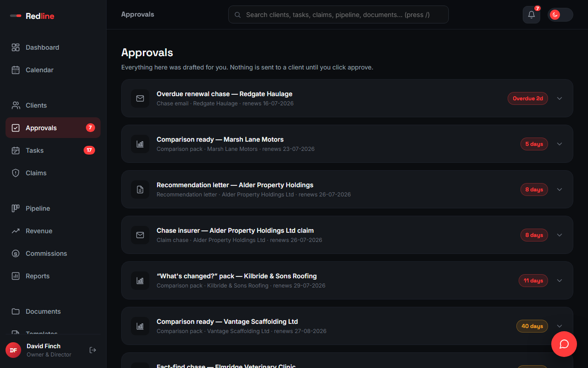This screenshot has width=588, height=368.
Task: Toggle the dark mode theme switch
Action: [x=560, y=15]
